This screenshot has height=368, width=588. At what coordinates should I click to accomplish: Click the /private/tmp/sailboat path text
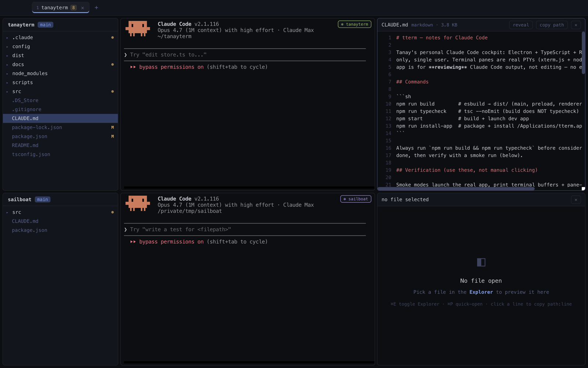coord(190,211)
